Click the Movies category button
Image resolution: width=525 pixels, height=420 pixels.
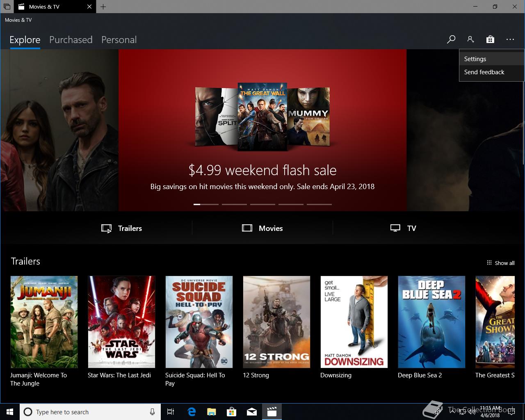coord(262,228)
